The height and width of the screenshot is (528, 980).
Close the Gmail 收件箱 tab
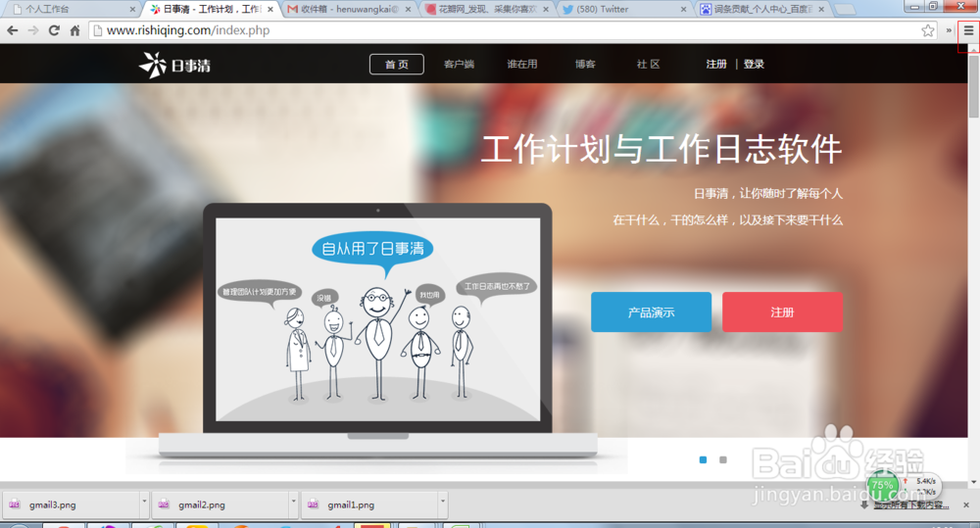coord(408,10)
